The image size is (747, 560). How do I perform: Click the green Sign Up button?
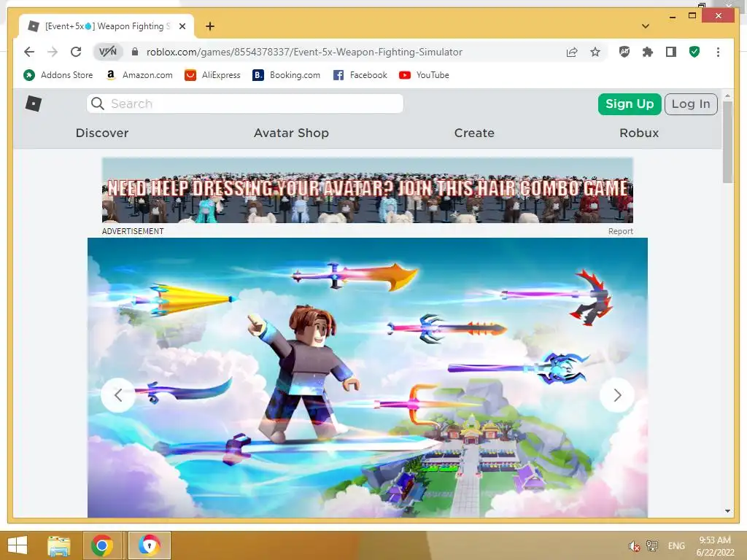(630, 104)
